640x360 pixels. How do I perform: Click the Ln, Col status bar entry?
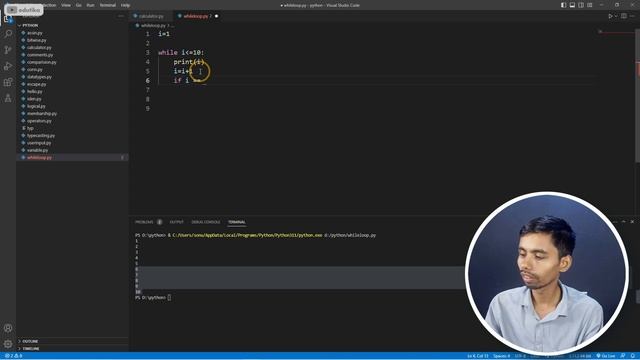coord(478,356)
